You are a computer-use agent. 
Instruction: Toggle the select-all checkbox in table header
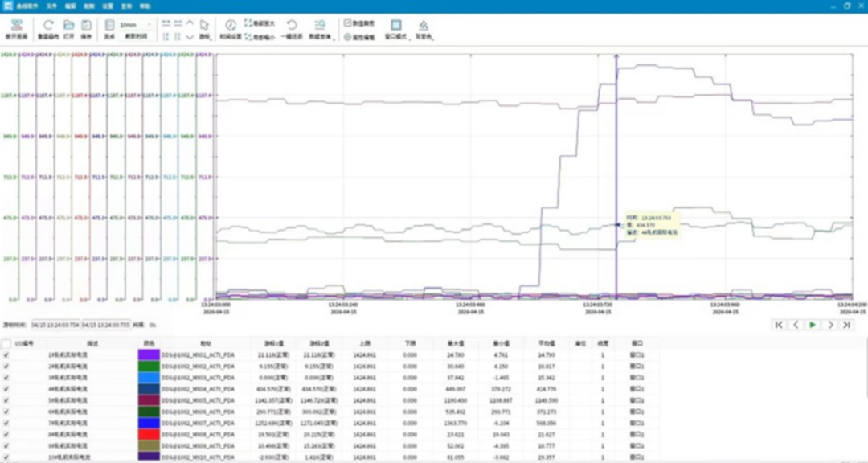point(6,344)
